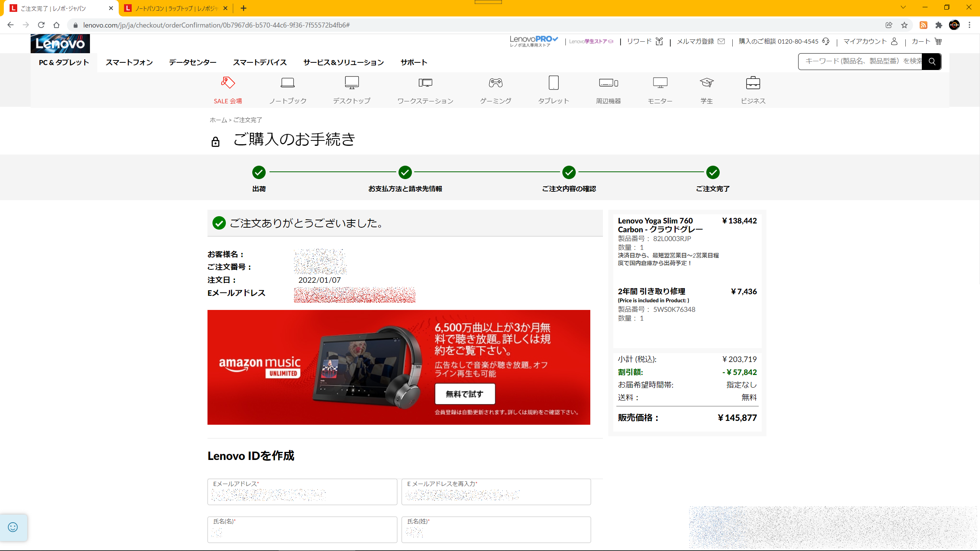The width and height of the screenshot is (980, 551).
Task: Reload the current page
Action: point(41,25)
